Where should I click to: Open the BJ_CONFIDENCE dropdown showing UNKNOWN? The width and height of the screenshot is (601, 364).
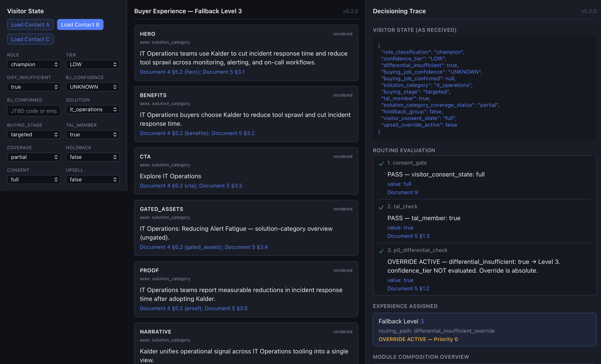(93, 87)
